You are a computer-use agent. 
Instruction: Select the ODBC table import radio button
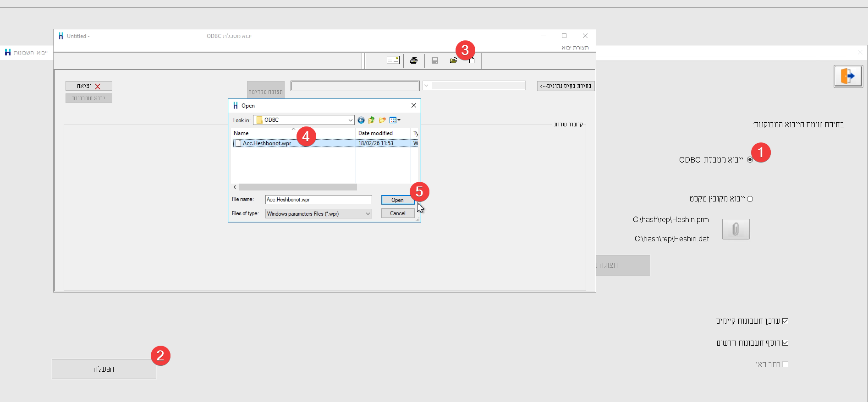pyautogui.click(x=750, y=160)
